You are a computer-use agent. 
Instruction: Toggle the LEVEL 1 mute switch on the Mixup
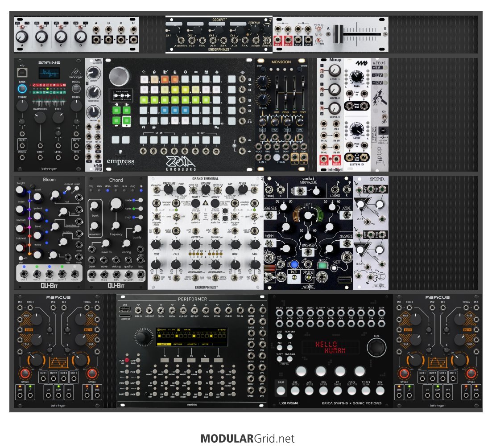tap(322, 71)
